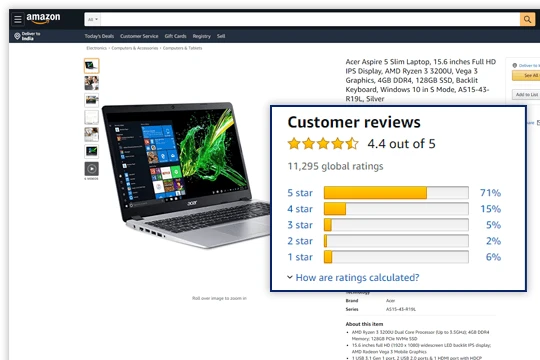Click Roll over image to zoom in text
540x360 pixels.
[x=219, y=298]
